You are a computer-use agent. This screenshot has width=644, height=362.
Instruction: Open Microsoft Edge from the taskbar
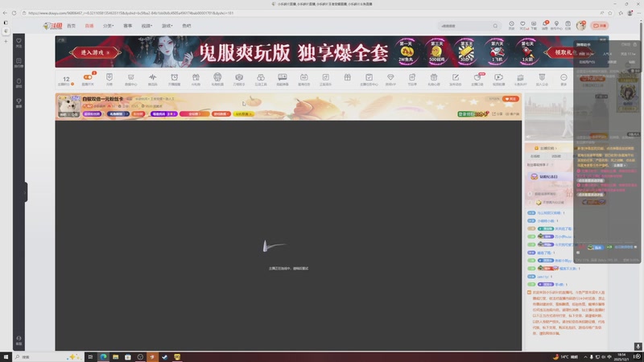pos(103,356)
